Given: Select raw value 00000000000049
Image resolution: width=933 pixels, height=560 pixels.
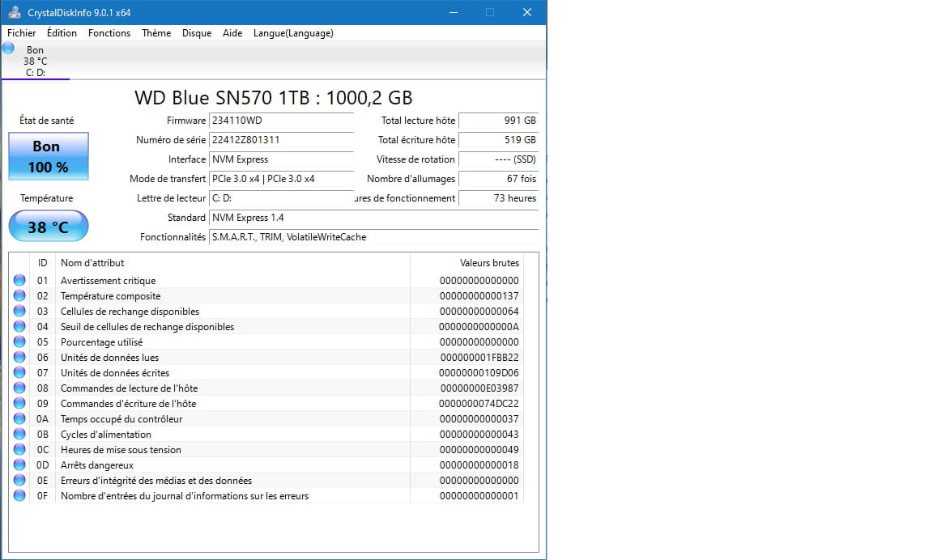Looking at the screenshot, I should click(479, 450).
